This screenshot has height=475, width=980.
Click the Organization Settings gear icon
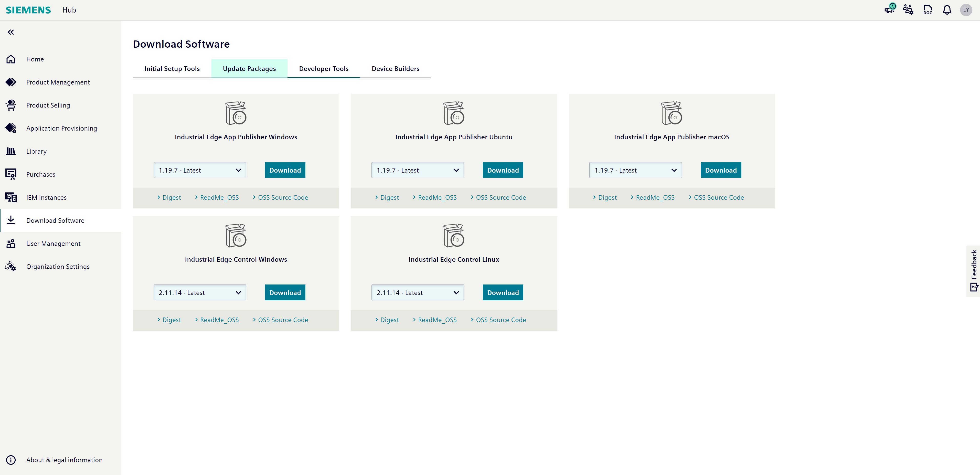tap(11, 266)
